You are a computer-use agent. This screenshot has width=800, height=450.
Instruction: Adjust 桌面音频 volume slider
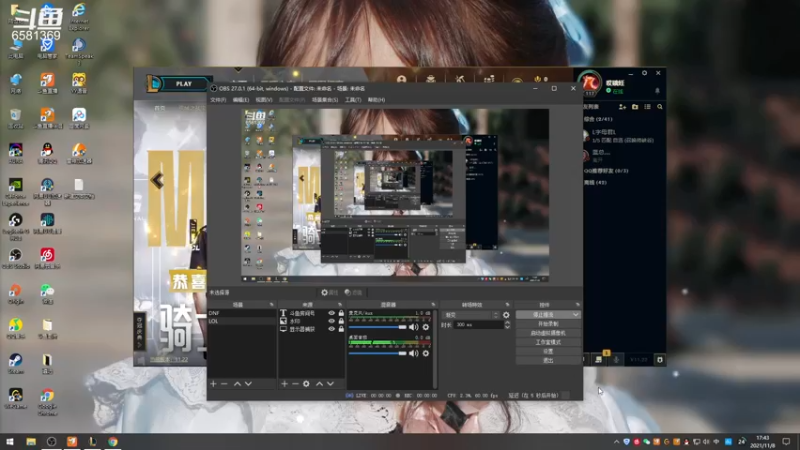(x=378, y=353)
